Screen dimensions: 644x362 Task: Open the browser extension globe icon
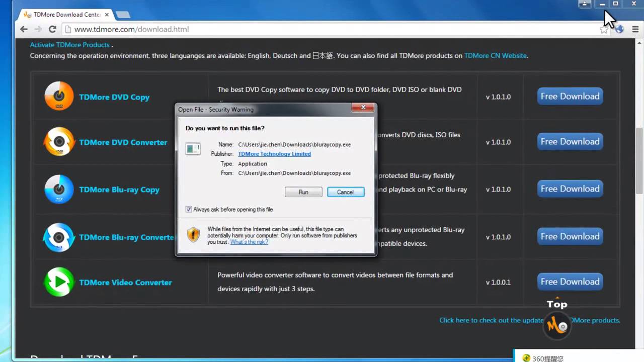pyautogui.click(x=620, y=29)
